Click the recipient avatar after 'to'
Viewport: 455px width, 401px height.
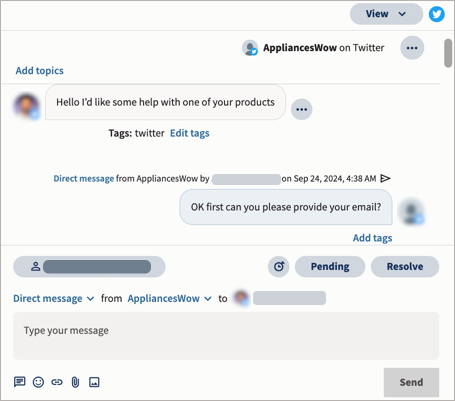point(241,298)
